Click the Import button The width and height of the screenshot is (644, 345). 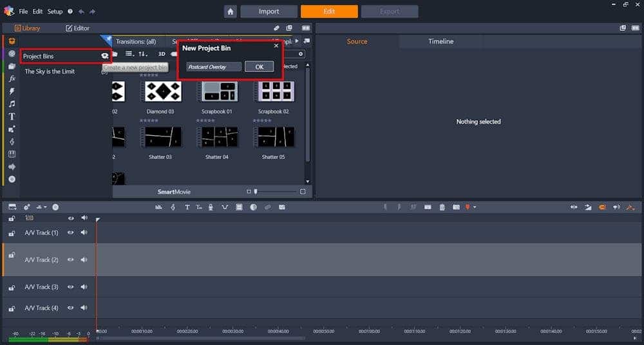(x=269, y=12)
